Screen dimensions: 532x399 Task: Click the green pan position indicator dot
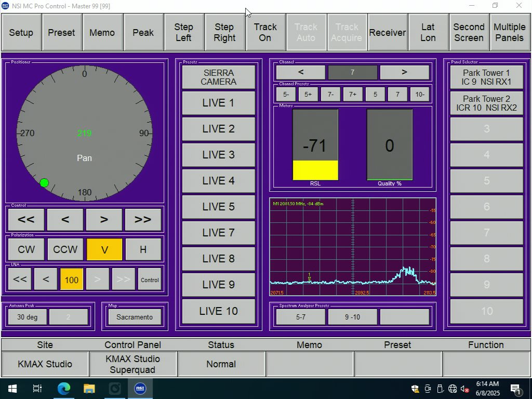tap(44, 183)
